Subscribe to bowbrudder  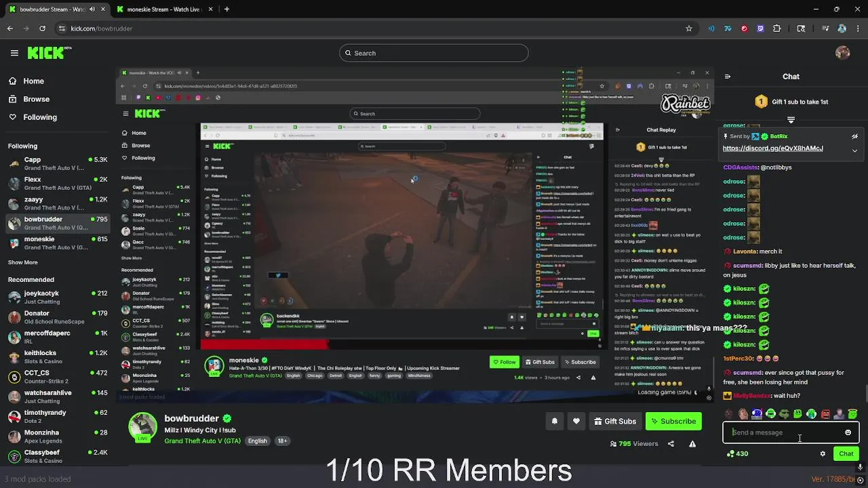pyautogui.click(x=673, y=421)
